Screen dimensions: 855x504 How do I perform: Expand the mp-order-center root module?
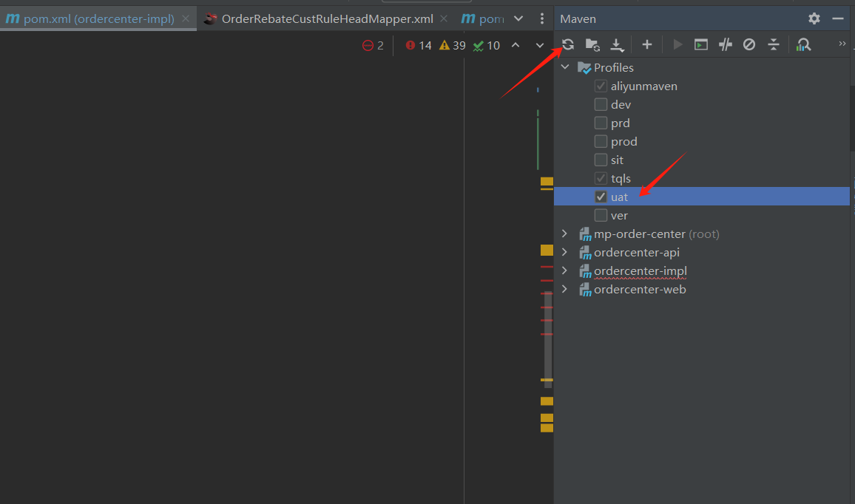click(565, 234)
